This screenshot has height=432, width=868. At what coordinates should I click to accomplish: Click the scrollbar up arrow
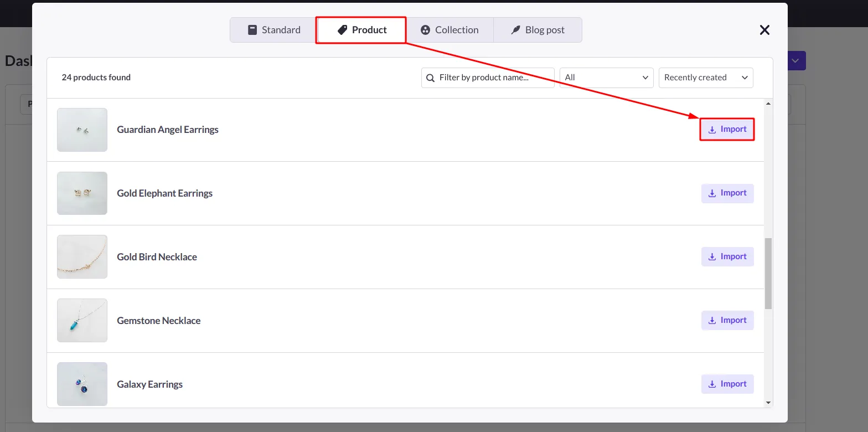click(x=768, y=104)
